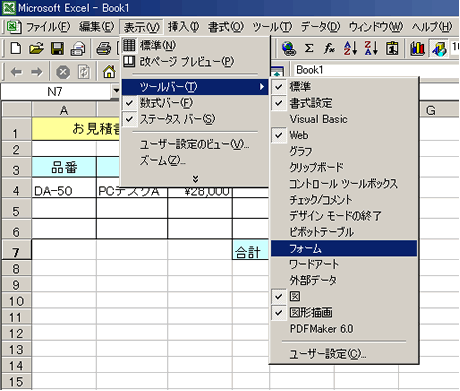Open the 編集(E) menu
Viewport: 460px width, 391px height.
pos(97,27)
